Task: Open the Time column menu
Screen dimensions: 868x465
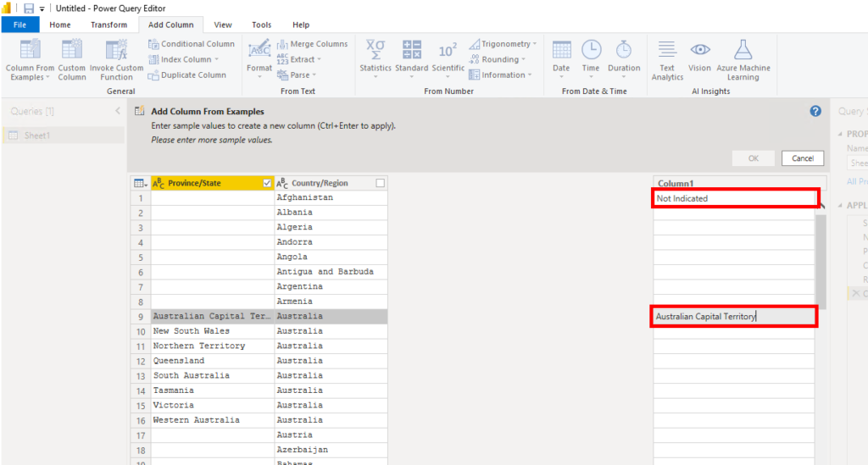Action: coord(591,58)
